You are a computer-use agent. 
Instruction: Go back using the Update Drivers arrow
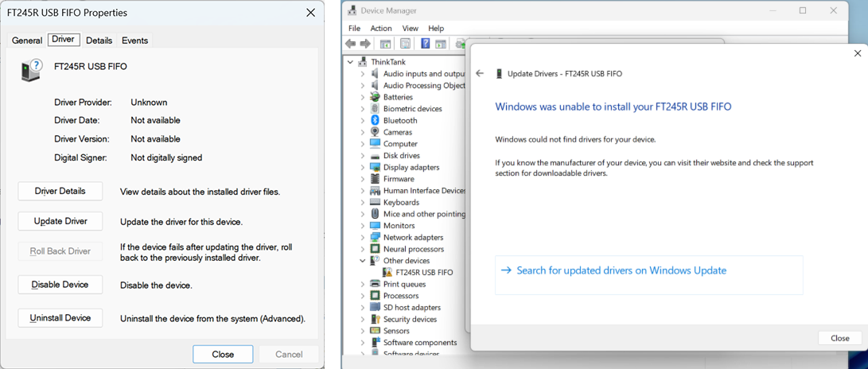(480, 73)
